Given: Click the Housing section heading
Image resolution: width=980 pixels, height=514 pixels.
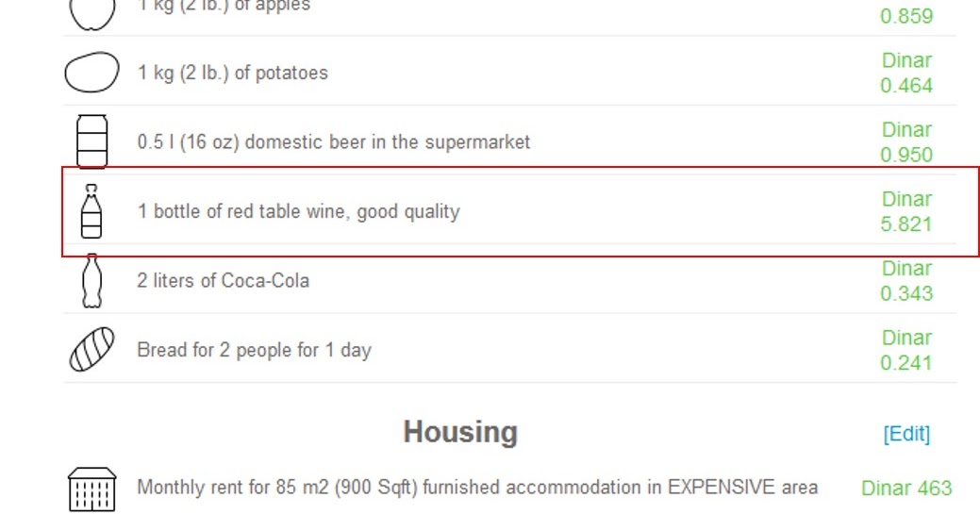Looking at the screenshot, I should coord(460,432).
